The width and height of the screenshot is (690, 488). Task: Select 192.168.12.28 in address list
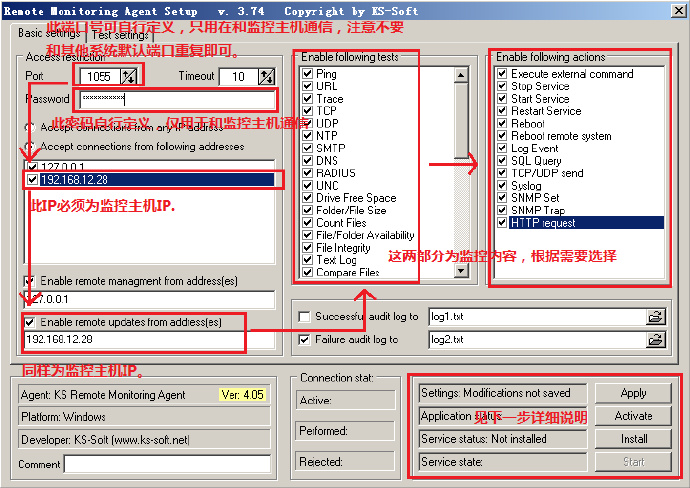(x=74, y=180)
